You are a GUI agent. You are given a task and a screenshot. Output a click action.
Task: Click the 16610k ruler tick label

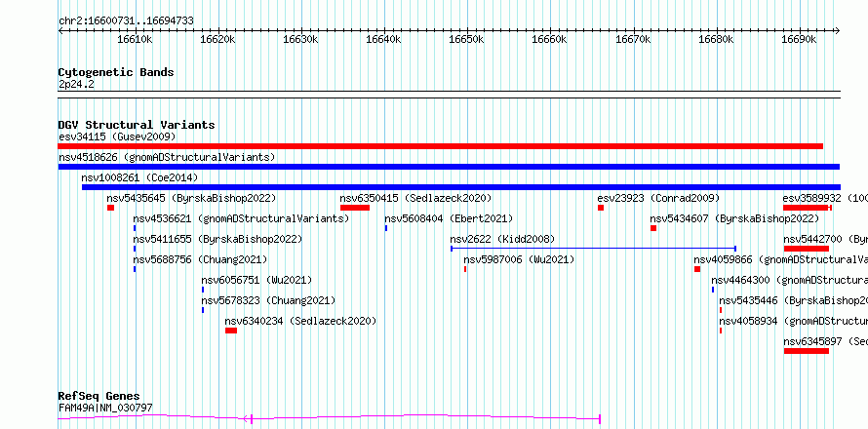pyautogui.click(x=135, y=40)
